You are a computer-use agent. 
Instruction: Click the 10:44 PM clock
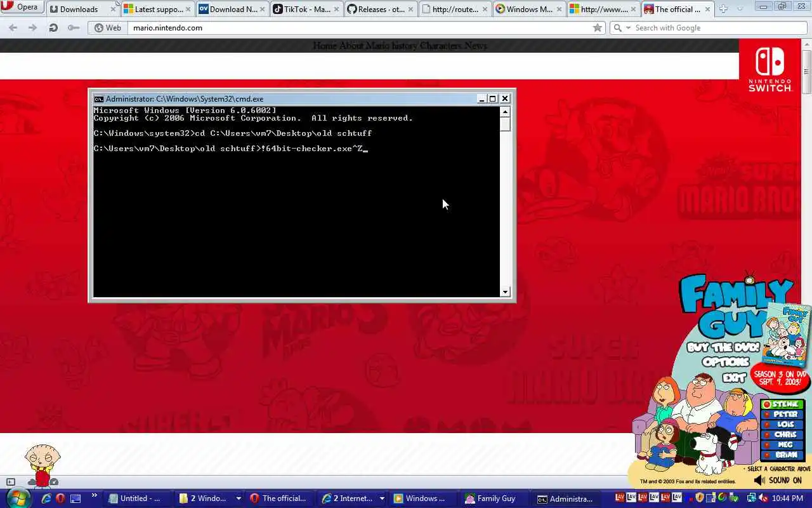coord(788,498)
